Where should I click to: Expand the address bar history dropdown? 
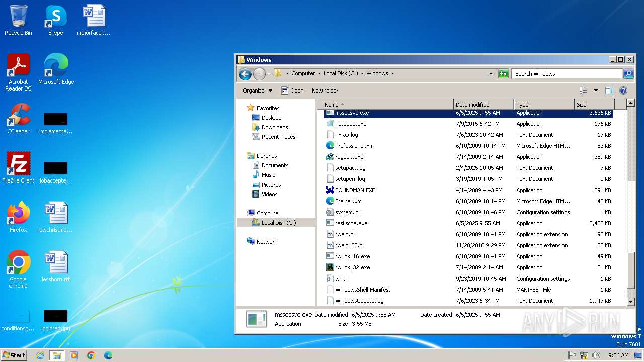click(491, 74)
